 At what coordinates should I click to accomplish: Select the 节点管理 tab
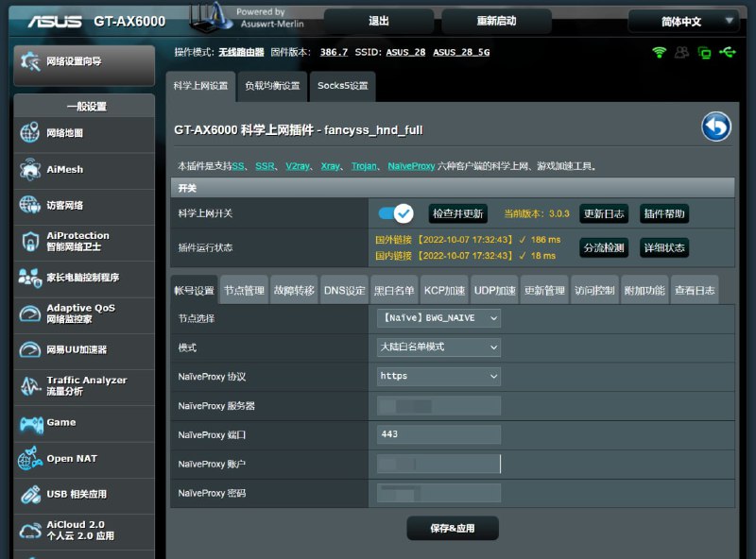(x=244, y=290)
